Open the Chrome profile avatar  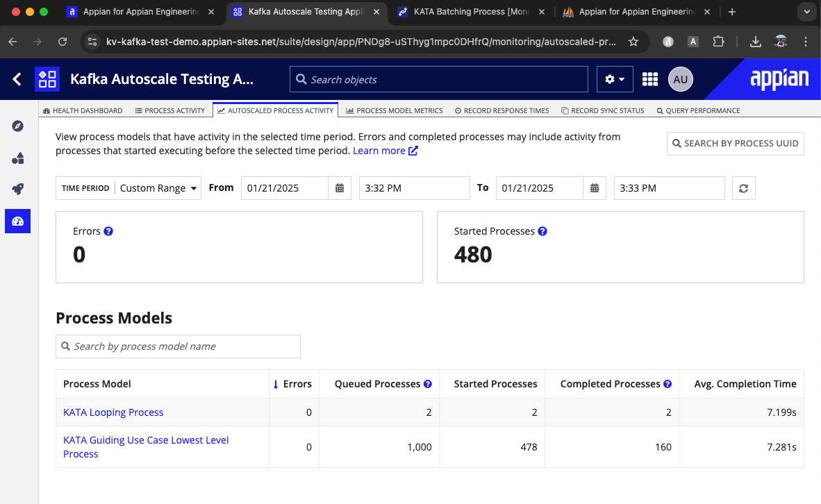click(781, 42)
